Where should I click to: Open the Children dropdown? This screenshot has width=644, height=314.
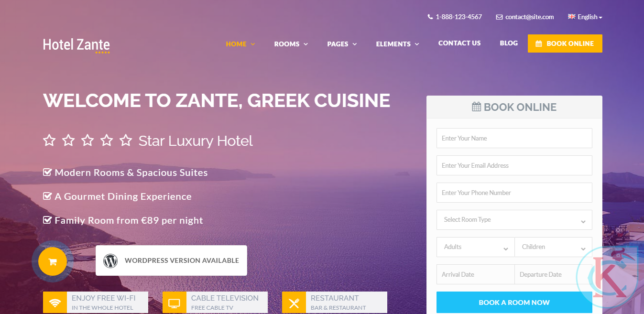point(554,247)
